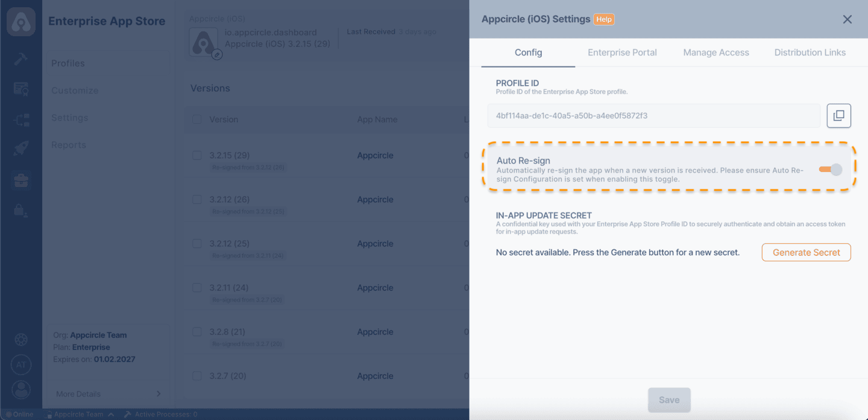Screen dimensions: 868x420
Task: Check the checkbox for version 3.2.15 (29)
Action: [197, 155]
